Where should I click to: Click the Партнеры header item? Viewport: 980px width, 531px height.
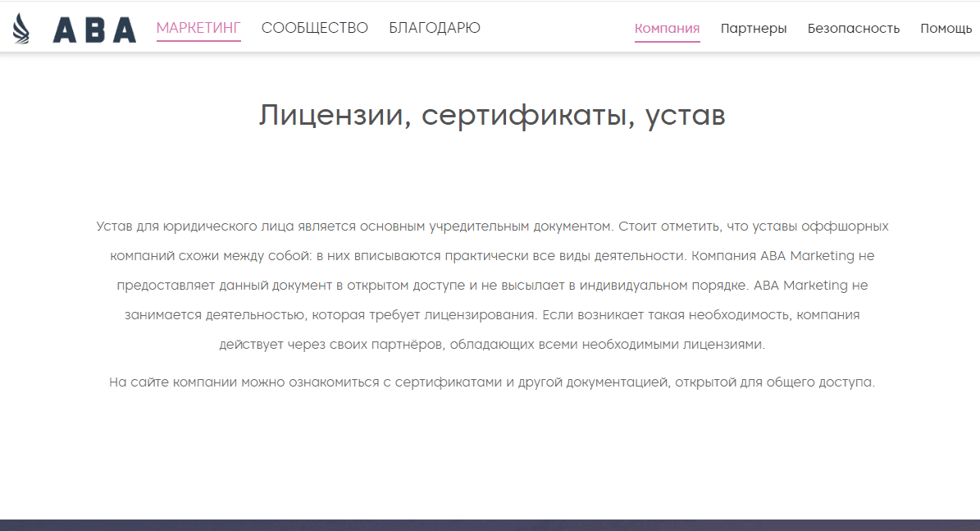753,28
